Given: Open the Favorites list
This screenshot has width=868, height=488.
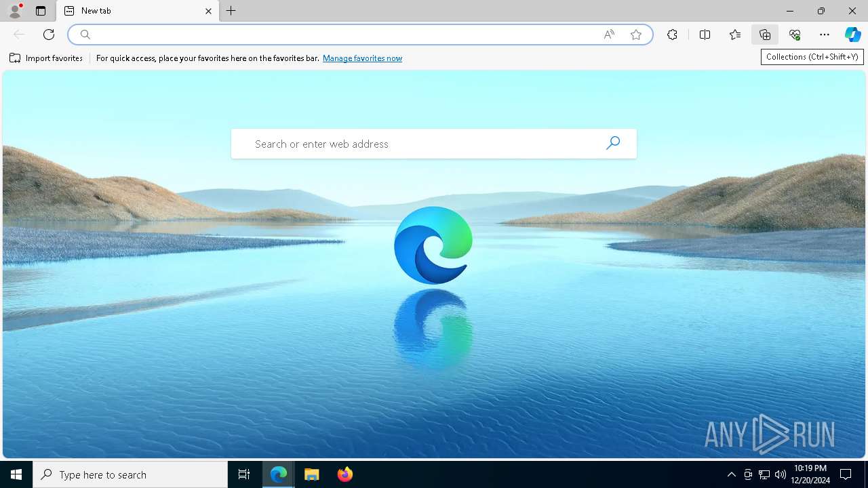Looking at the screenshot, I should click(x=735, y=35).
